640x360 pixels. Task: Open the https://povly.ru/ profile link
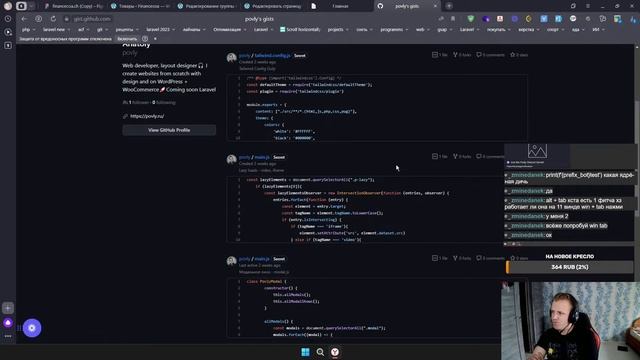tap(147, 116)
